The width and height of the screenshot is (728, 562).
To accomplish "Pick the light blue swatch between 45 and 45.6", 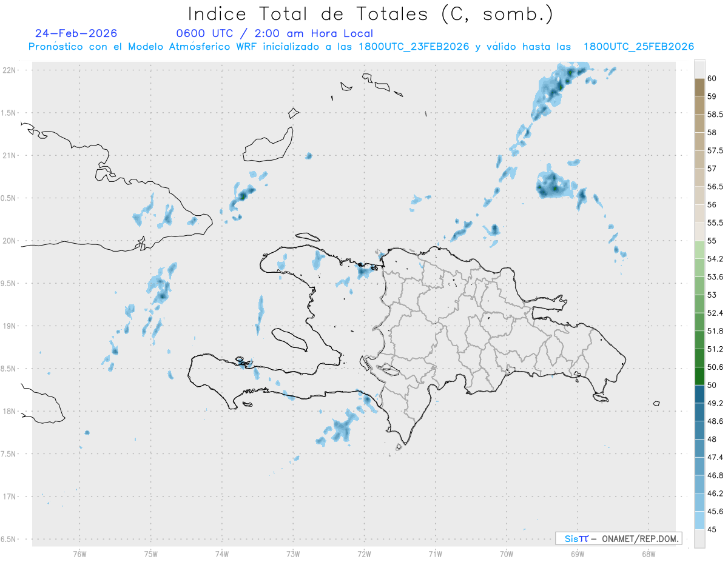I will (699, 520).
